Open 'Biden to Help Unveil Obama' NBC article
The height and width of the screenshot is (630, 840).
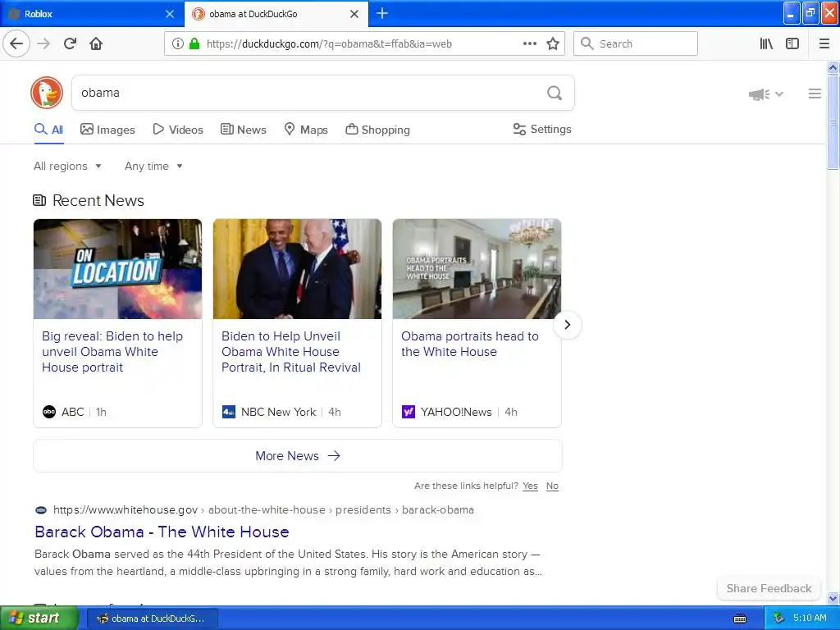point(291,352)
